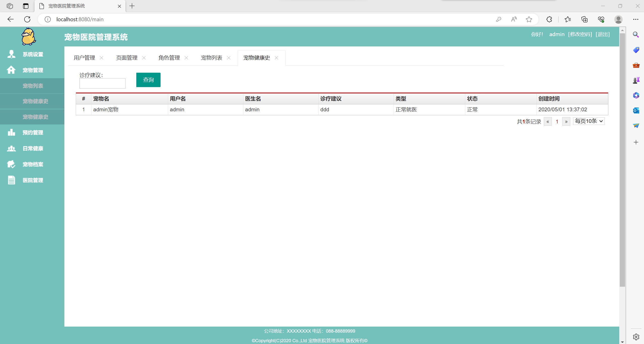644x344 pixels.
Task: Open Edge sidebar settings gear icon
Action: pos(636,337)
